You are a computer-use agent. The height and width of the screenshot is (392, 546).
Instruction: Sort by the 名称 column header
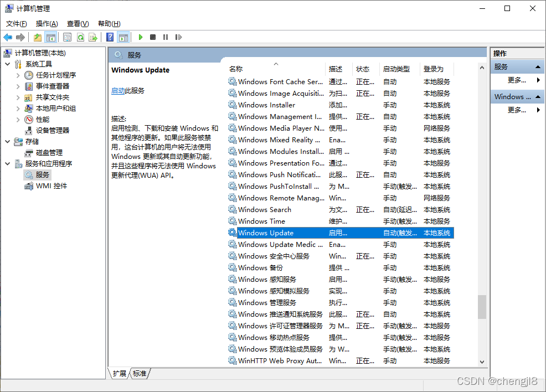276,69
